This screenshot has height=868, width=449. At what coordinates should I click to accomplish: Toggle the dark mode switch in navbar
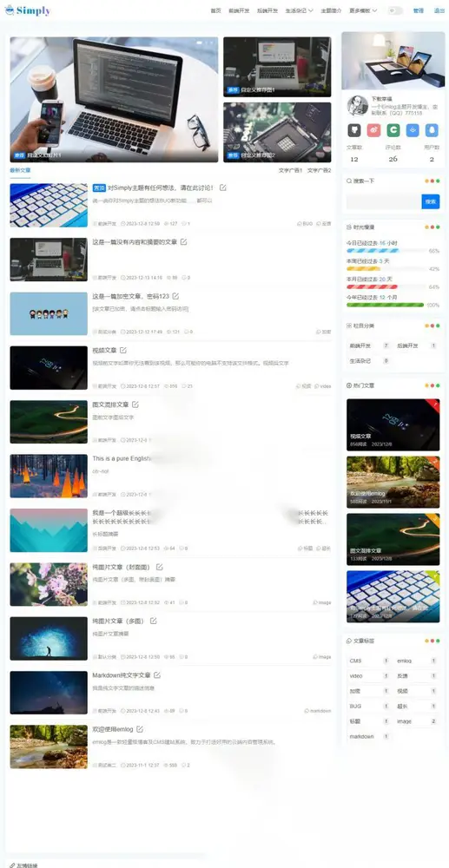[395, 10]
